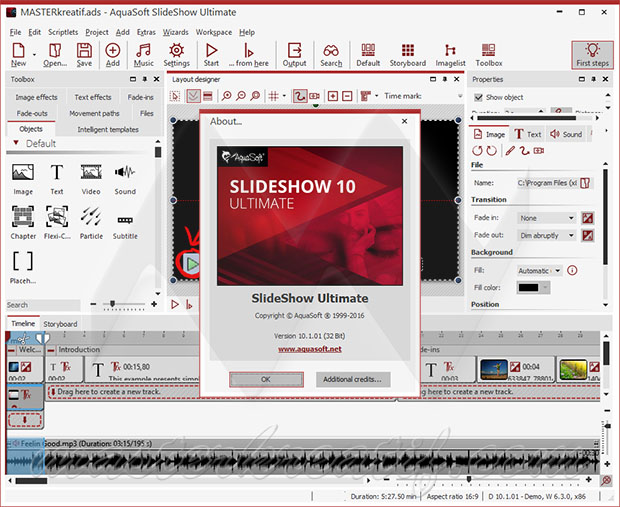Open the Time mark dropdown
The width and height of the screenshot is (620, 507).
pyautogui.click(x=460, y=96)
